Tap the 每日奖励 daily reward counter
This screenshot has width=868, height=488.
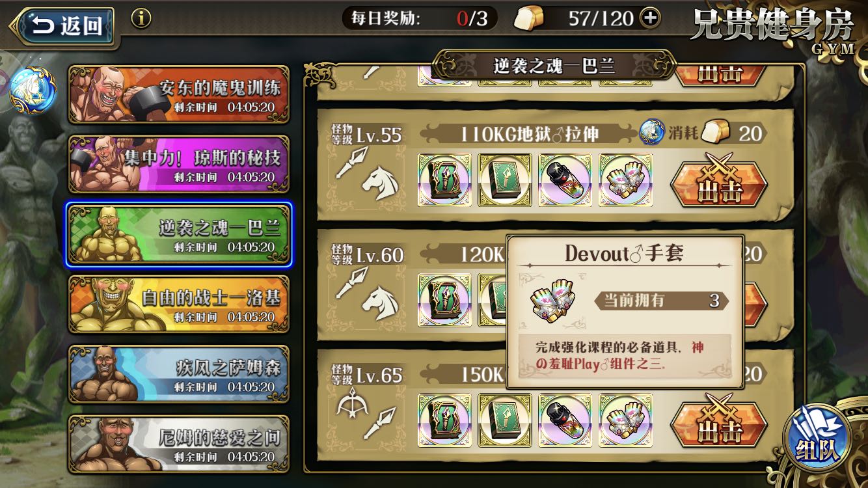420,18
